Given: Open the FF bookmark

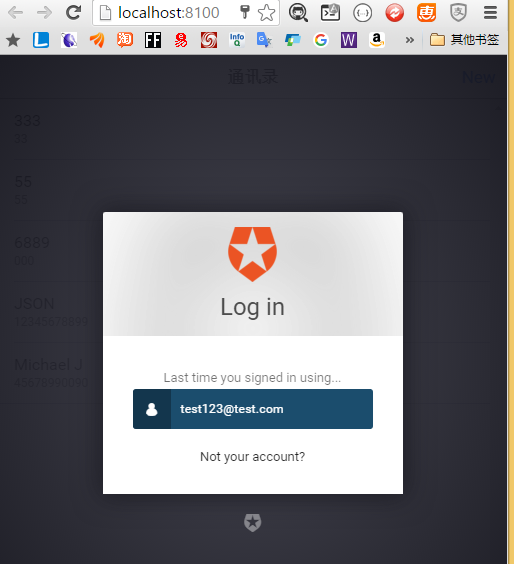Looking at the screenshot, I should [153, 40].
